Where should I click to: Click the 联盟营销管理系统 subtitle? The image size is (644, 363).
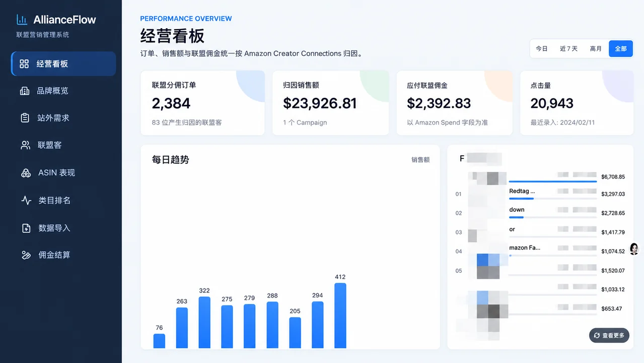43,35
